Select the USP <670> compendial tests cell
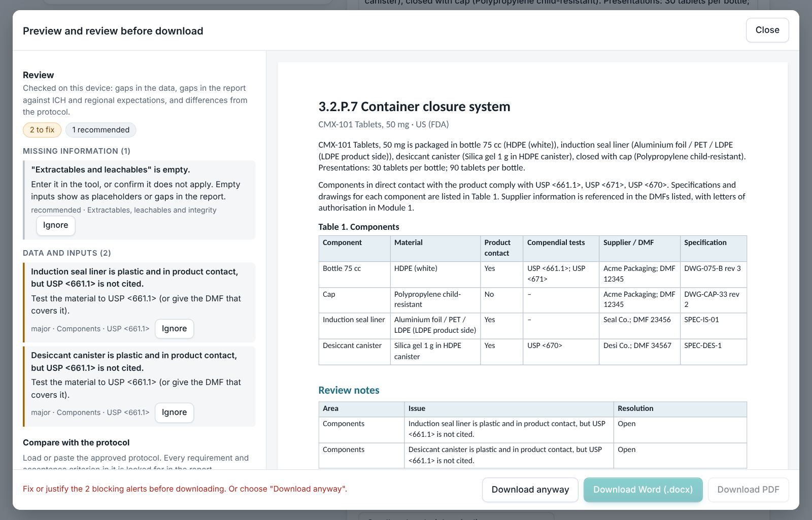Viewport: 812px width, 520px height. click(561, 352)
